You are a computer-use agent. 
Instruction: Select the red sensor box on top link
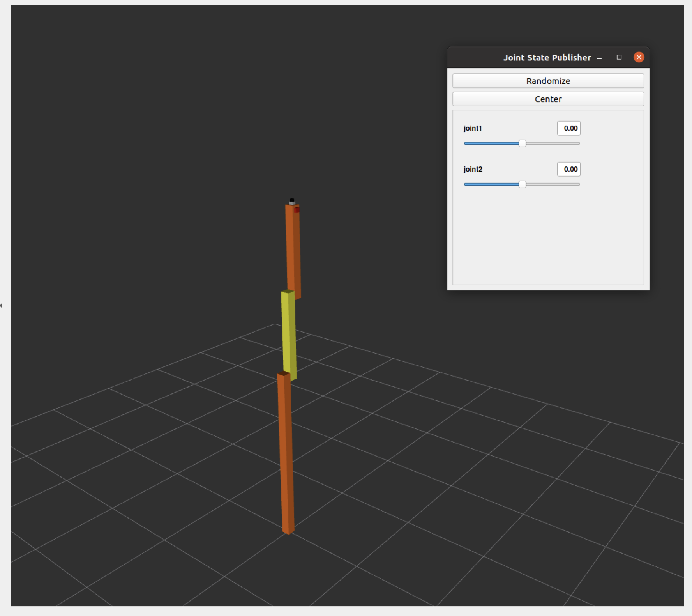click(297, 210)
